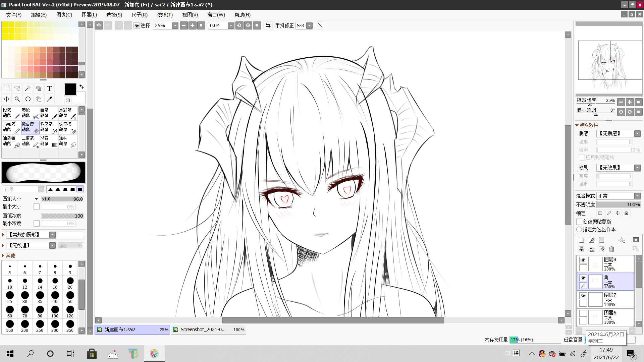Image resolution: width=644 pixels, height=362 pixels.
Task: Open the 滤镜(T) menu
Action: click(x=165, y=15)
